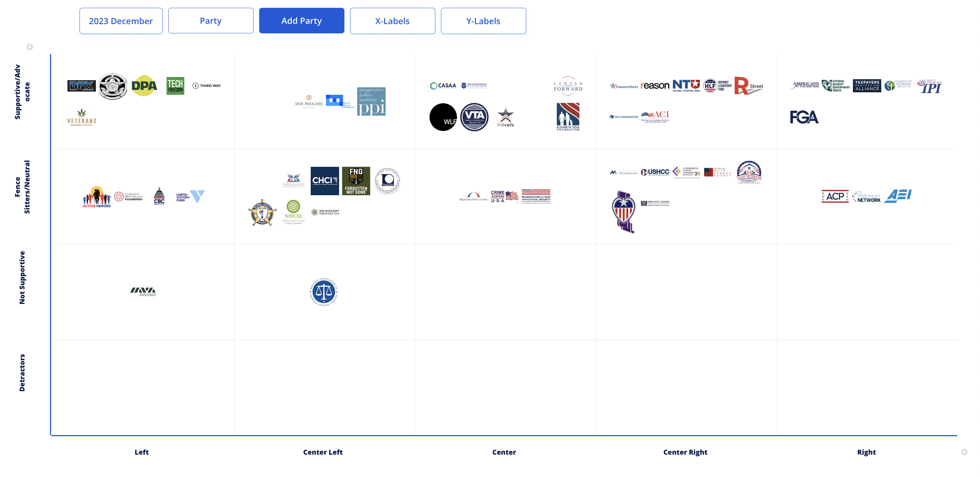Click the 2023 December button
980x477 pixels.
pyautogui.click(x=121, y=21)
